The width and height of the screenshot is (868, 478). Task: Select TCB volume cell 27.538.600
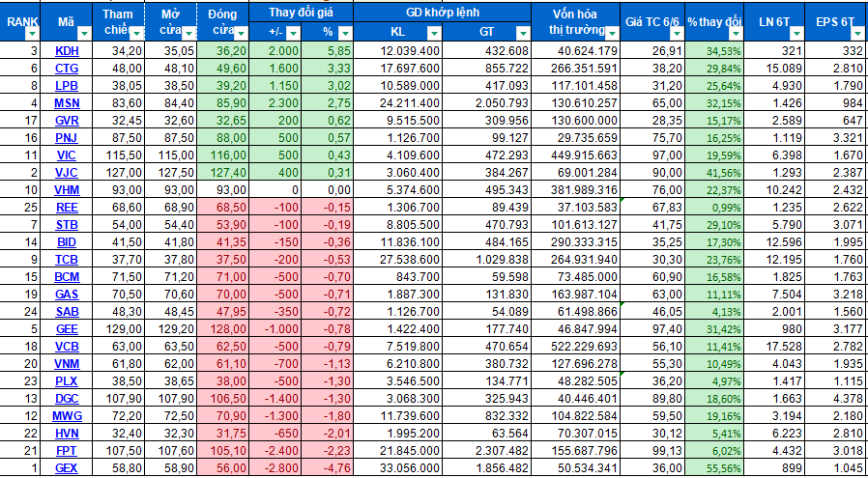[398, 260]
